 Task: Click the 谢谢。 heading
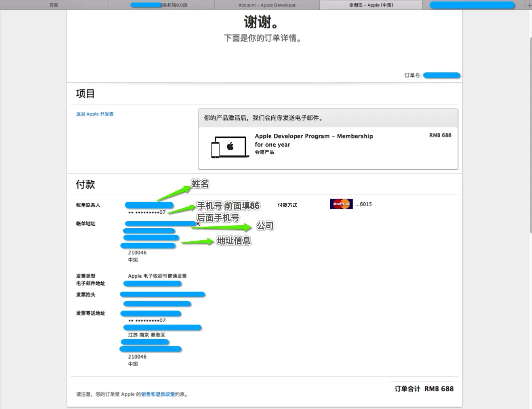[262, 22]
